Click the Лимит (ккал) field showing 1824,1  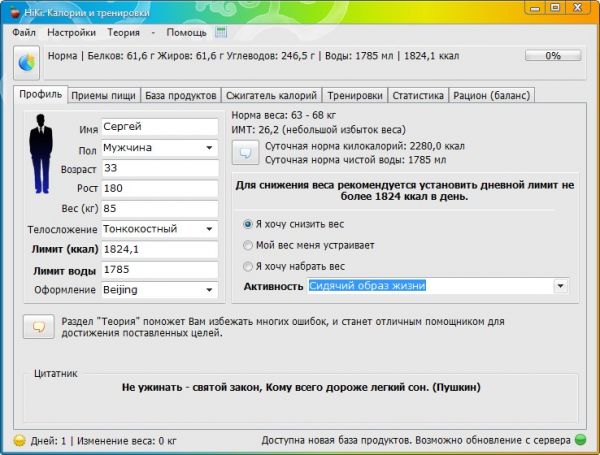click(160, 250)
